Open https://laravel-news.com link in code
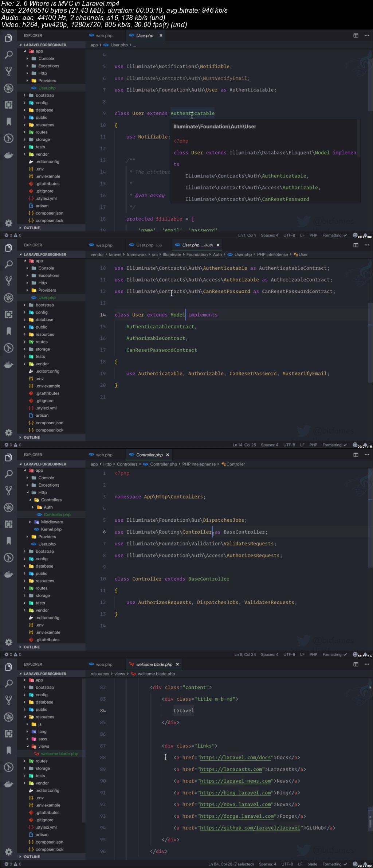The image size is (373, 868). click(235, 781)
